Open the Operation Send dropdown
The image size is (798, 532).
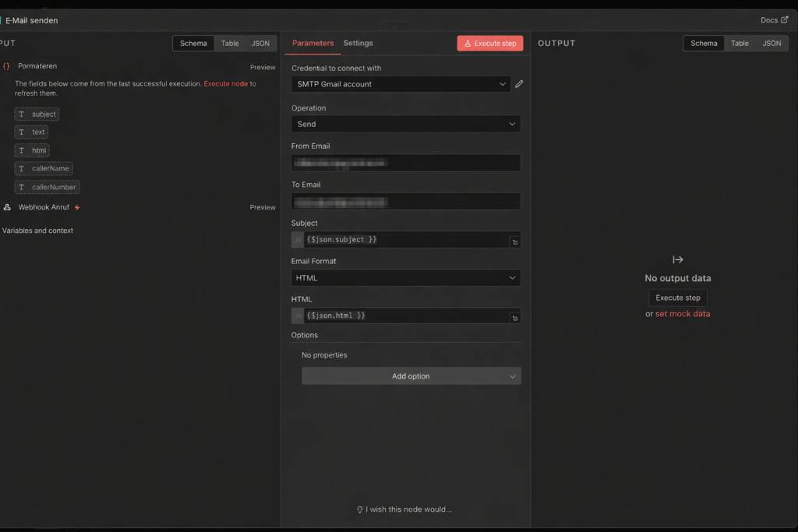click(405, 124)
